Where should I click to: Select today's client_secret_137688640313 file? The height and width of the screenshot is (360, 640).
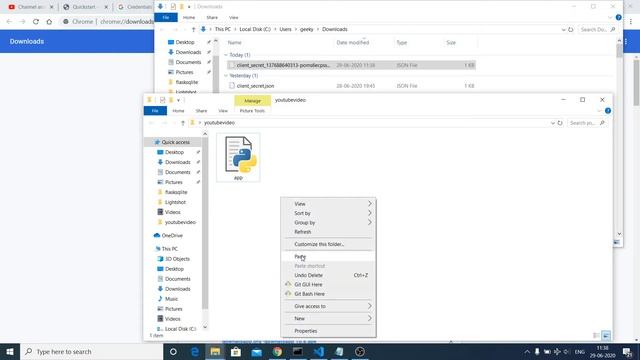click(x=351, y=65)
